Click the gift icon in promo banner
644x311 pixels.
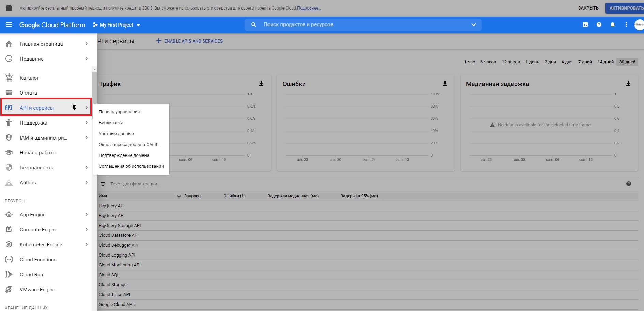(9, 8)
